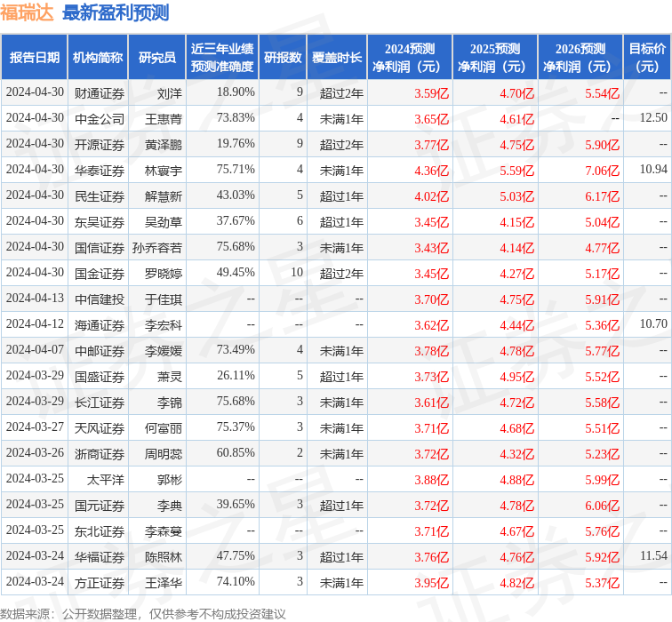
Task: Click researcher name 黄泽鹏
Action: tap(164, 145)
